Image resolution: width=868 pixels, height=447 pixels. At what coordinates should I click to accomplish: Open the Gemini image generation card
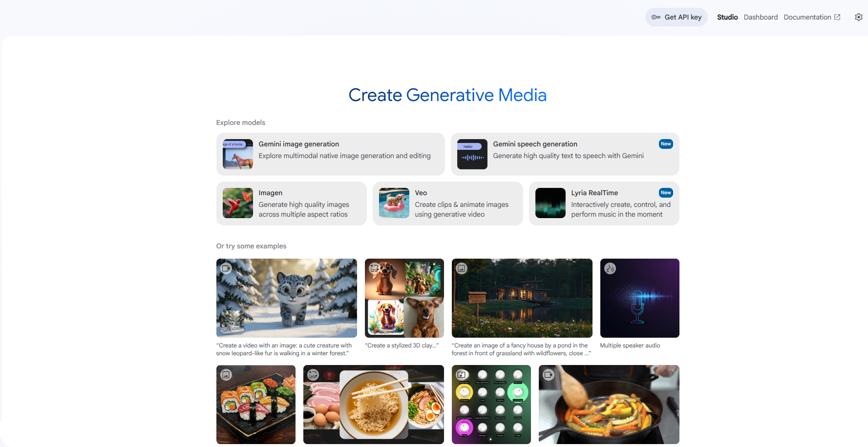[x=331, y=154]
